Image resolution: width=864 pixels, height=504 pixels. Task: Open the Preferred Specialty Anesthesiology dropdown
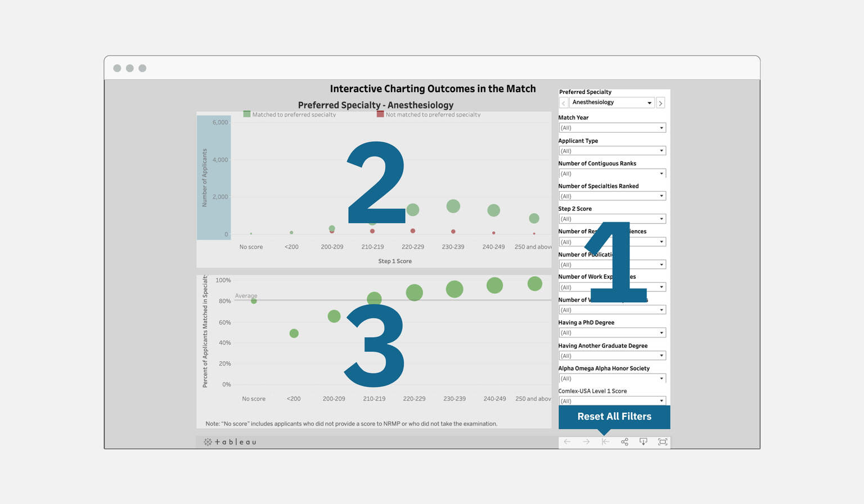click(612, 102)
